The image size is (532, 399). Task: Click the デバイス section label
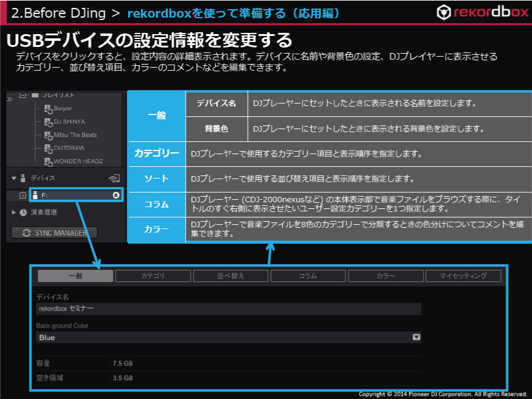[x=43, y=178]
